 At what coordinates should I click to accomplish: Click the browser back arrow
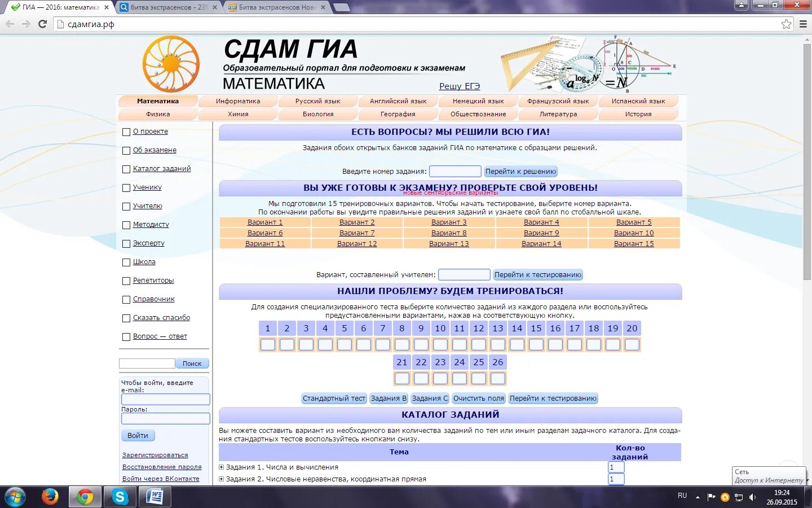point(10,24)
